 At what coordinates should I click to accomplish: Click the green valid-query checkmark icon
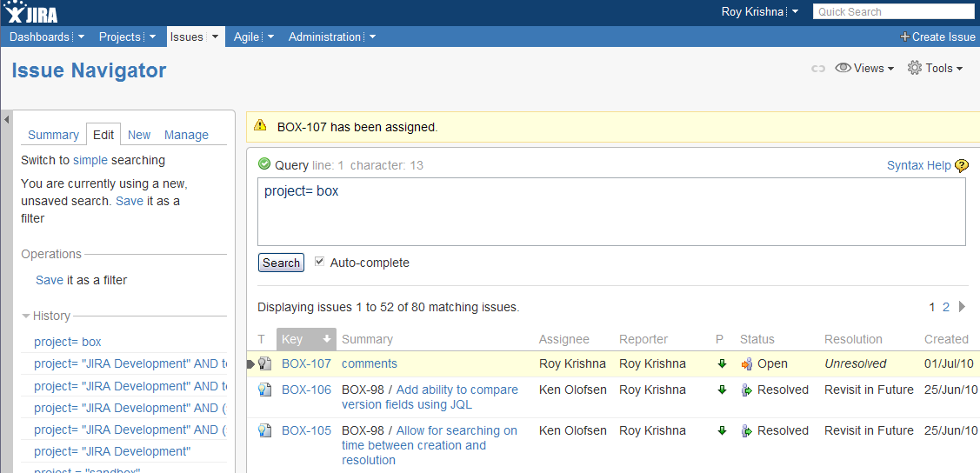264,165
